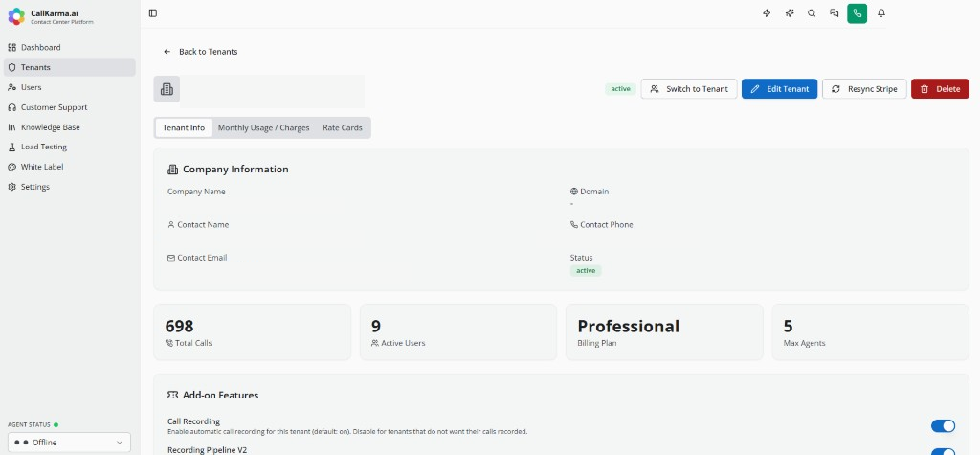Click the CallKarma.ai logo icon

pos(16,16)
